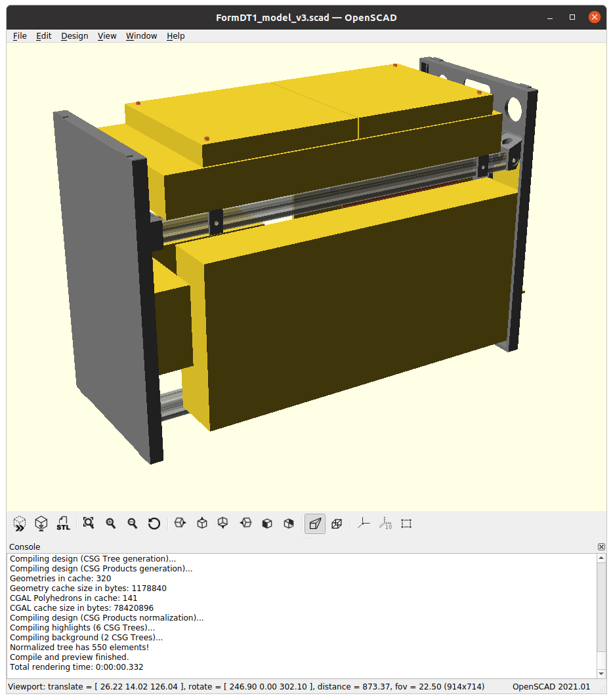Open the Help menu

point(175,35)
